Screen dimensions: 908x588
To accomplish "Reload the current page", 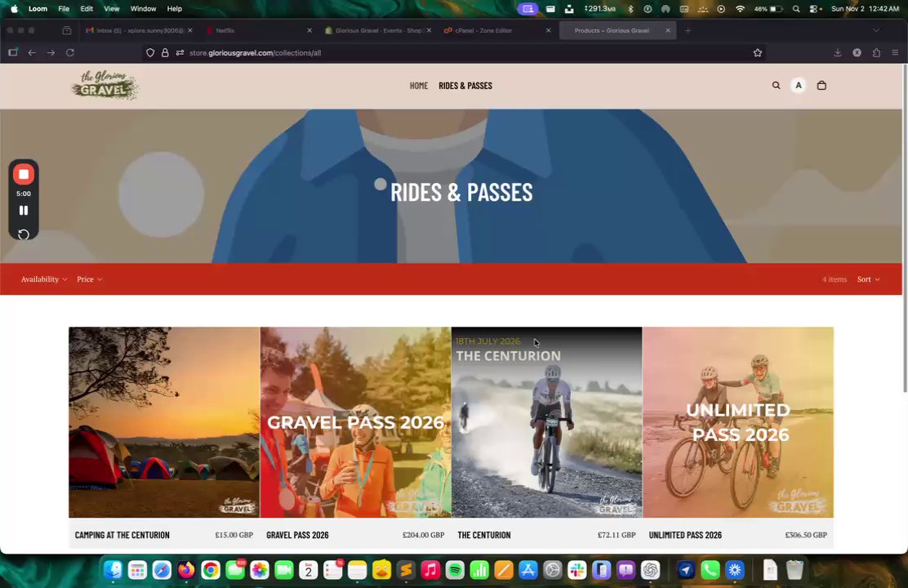I will [70, 53].
